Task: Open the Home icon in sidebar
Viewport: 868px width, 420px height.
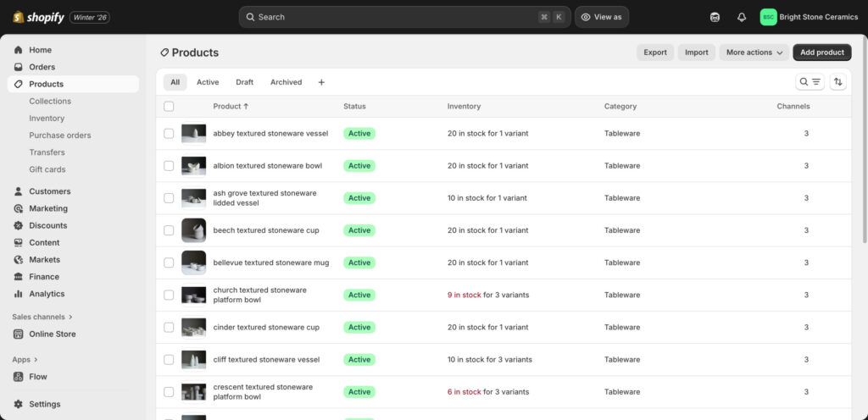Action: 19,50
